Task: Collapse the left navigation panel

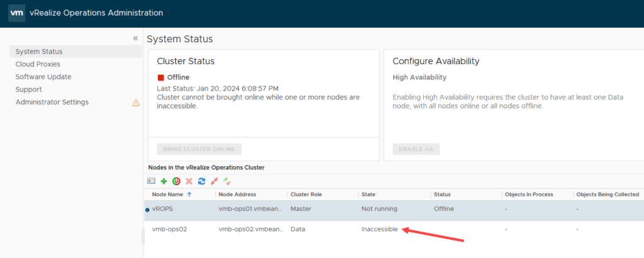Action: [x=135, y=38]
